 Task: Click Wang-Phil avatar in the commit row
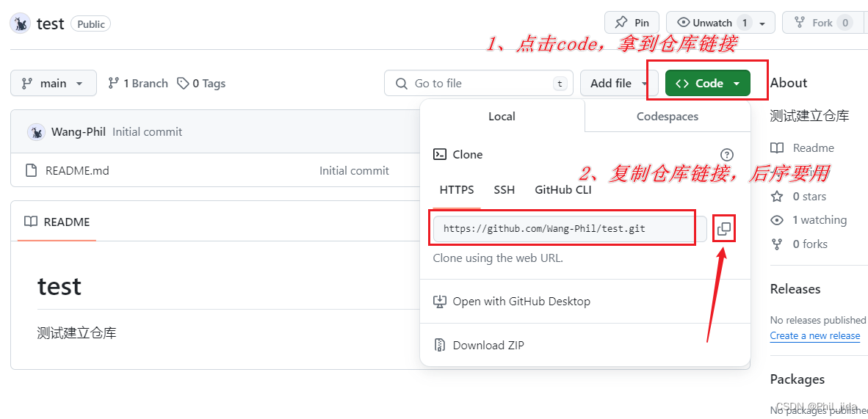pos(36,132)
